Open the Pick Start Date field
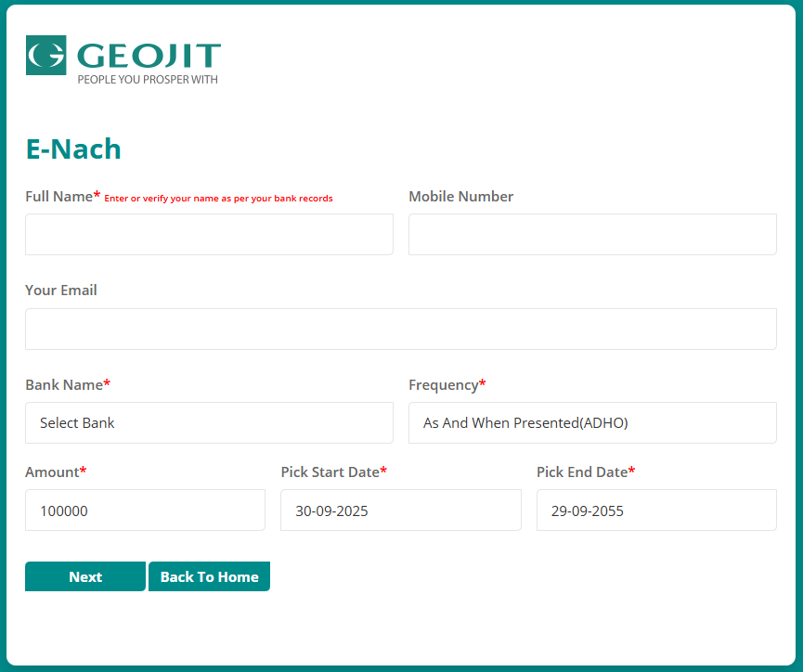 click(x=401, y=510)
